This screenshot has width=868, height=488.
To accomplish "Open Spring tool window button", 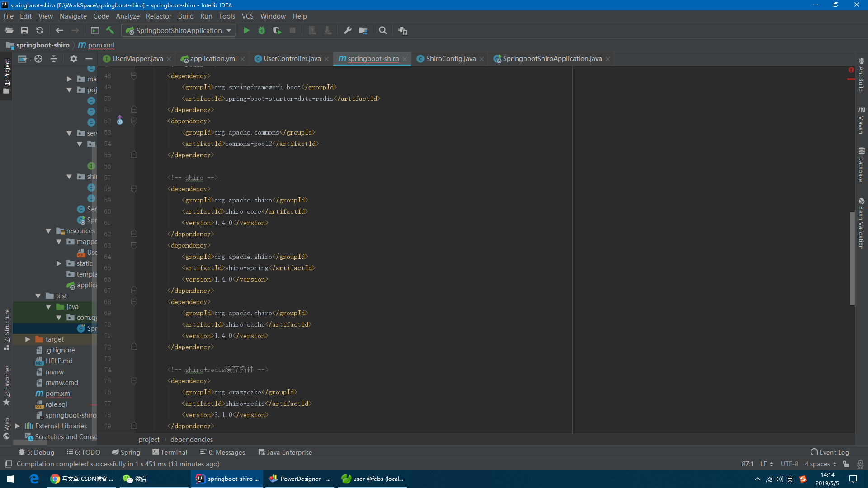I will click(x=126, y=452).
